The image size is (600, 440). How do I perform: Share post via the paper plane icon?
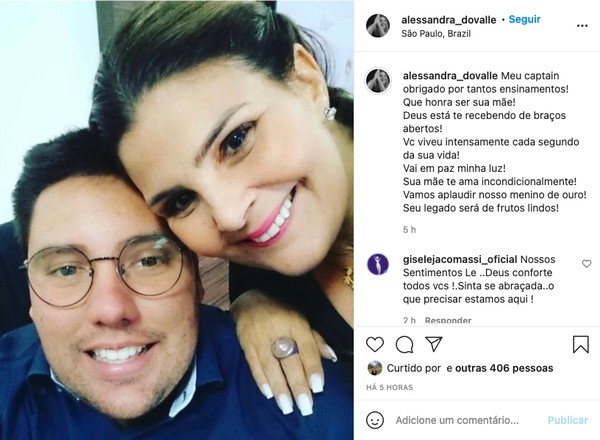(x=434, y=344)
